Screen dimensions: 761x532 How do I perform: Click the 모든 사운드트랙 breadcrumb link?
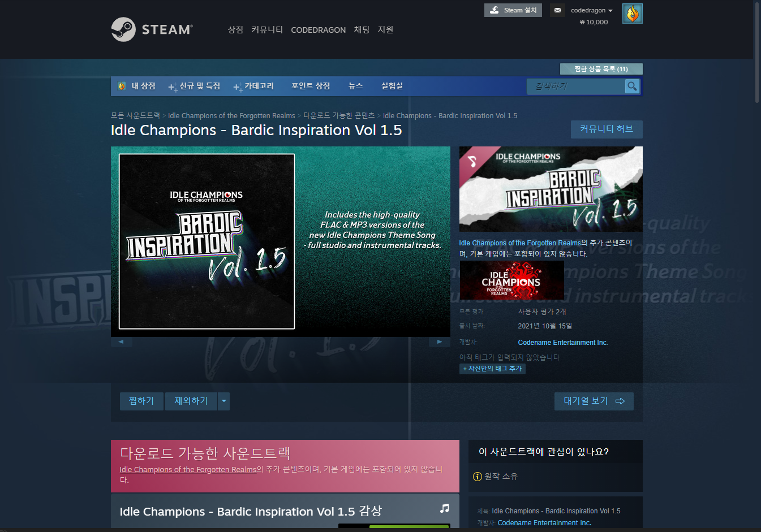pyautogui.click(x=135, y=115)
